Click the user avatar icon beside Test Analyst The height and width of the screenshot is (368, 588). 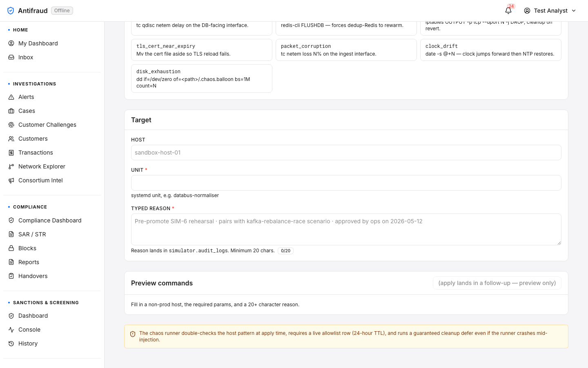click(x=527, y=11)
